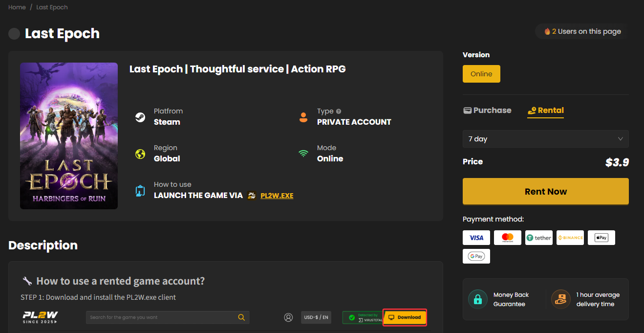Open the user account profile icon

288,317
